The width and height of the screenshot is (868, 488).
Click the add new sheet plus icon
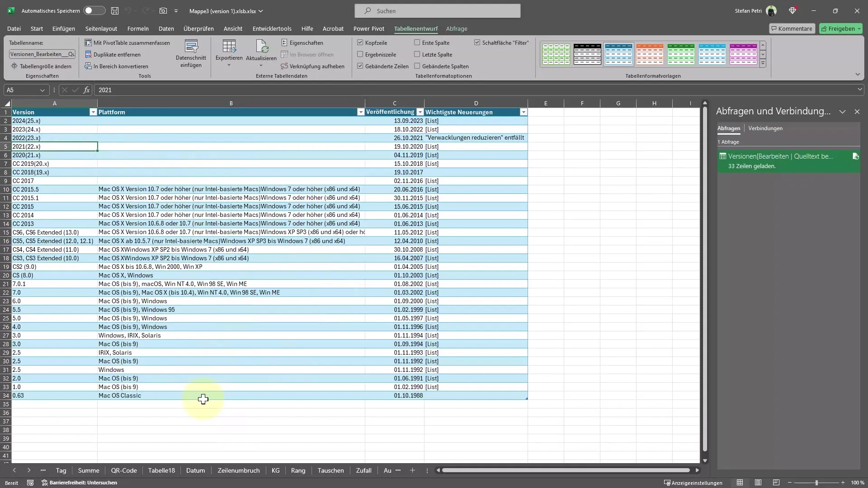(x=412, y=470)
